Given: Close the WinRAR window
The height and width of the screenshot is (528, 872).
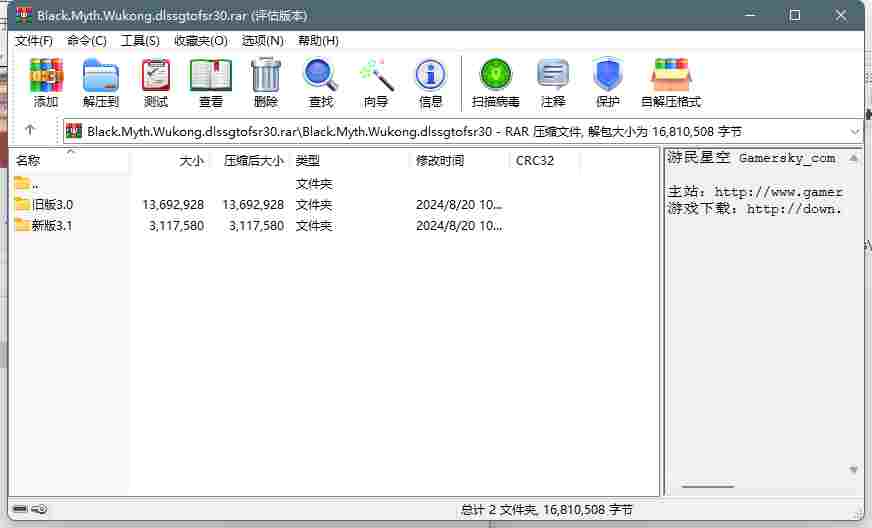Looking at the screenshot, I should point(840,15).
